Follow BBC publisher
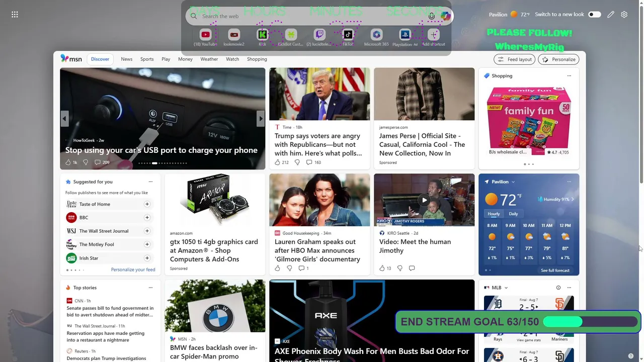This screenshot has height=362, width=644. [147, 218]
